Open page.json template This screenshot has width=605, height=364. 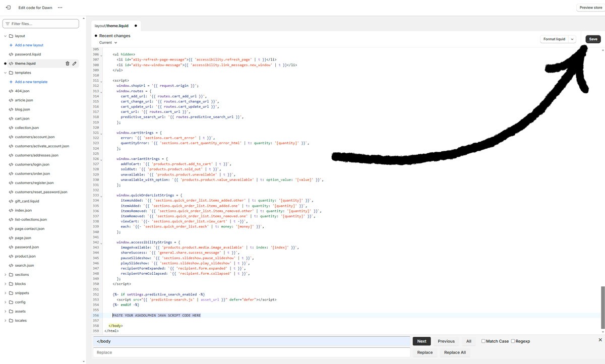(x=23, y=238)
